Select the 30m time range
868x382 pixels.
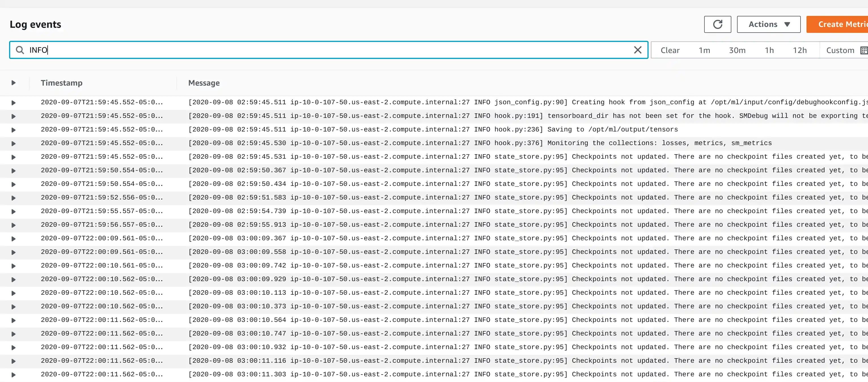pos(737,50)
